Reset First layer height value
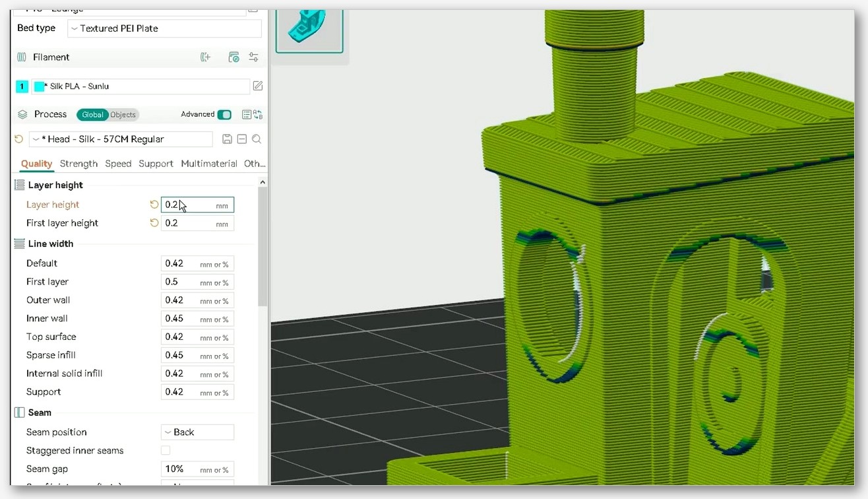 coord(154,223)
